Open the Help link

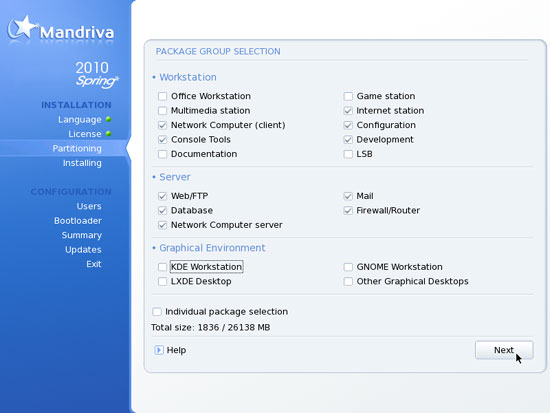point(176,350)
